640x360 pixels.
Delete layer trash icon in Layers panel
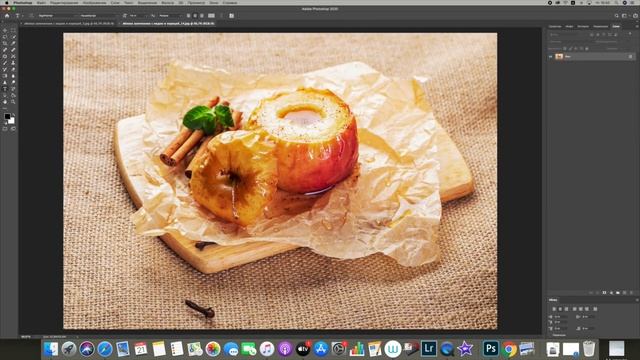[631, 293]
